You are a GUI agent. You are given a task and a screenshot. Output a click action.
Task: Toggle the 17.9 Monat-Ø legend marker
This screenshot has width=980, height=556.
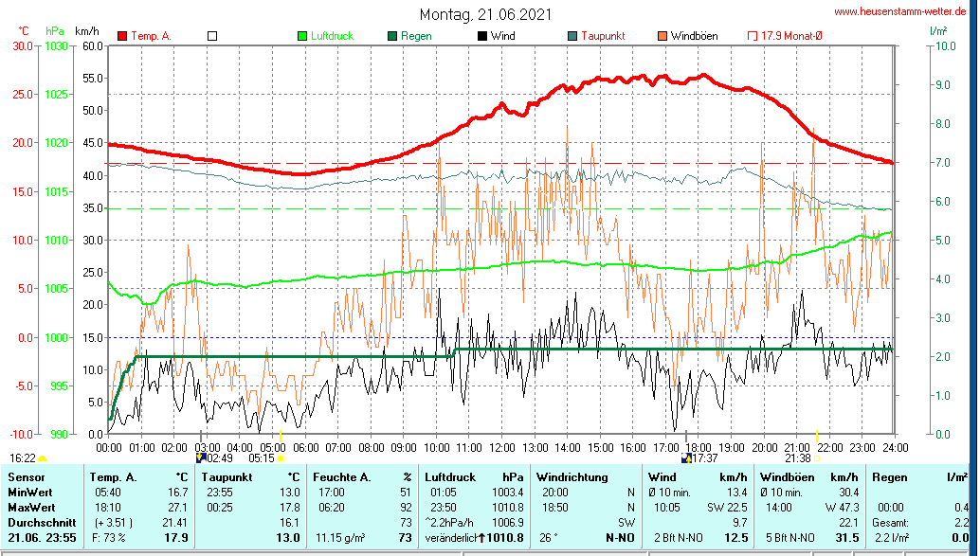[x=753, y=36]
